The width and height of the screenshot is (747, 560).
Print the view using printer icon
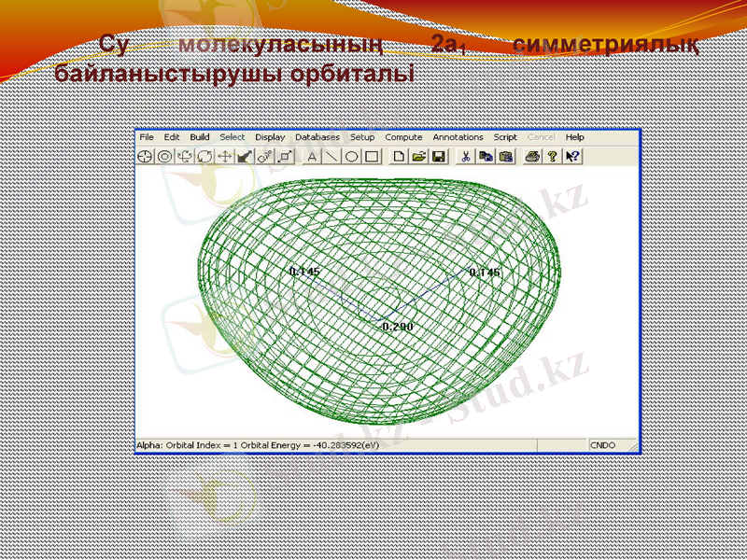point(530,157)
